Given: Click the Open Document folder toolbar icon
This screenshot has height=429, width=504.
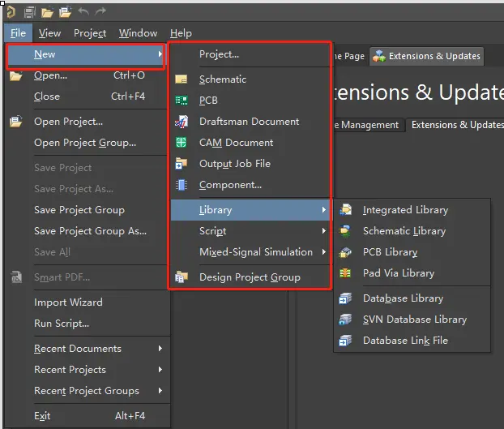Looking at the screenshot, I should click(x=47, y=12).
